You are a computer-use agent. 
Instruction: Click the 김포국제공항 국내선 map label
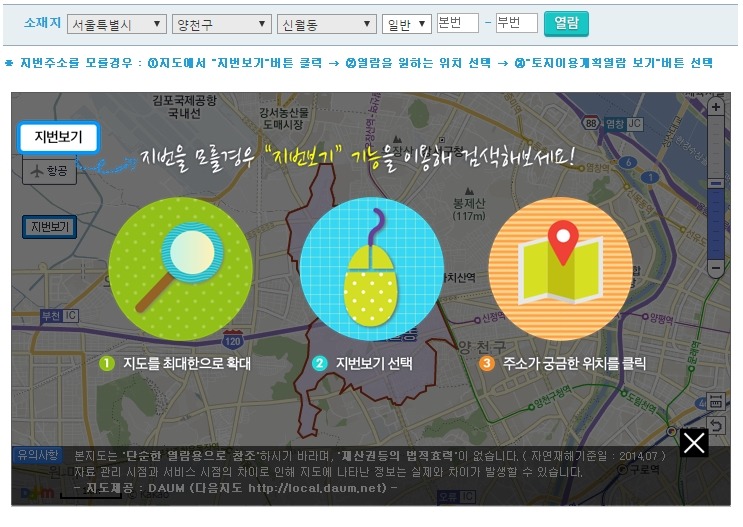[x=184, y=107]
